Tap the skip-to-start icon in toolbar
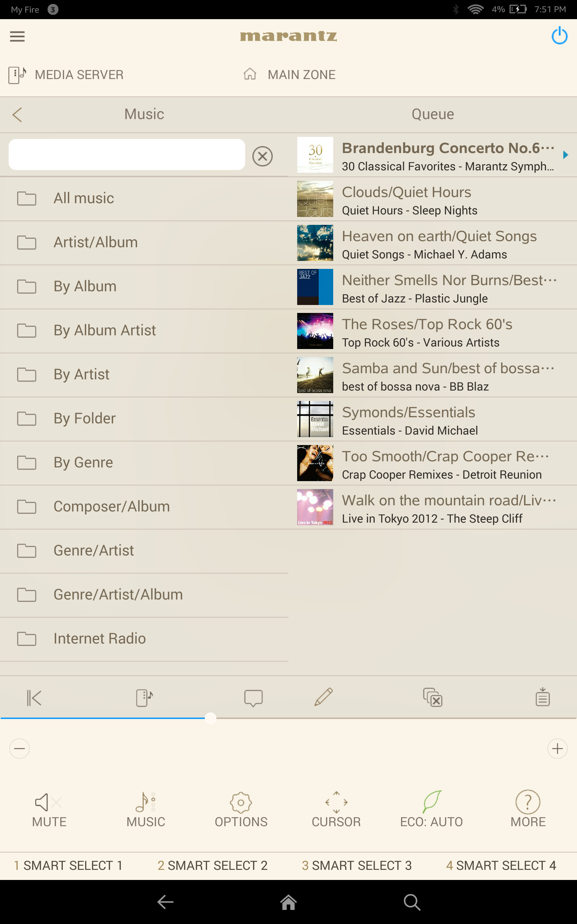 pos(34,698)
